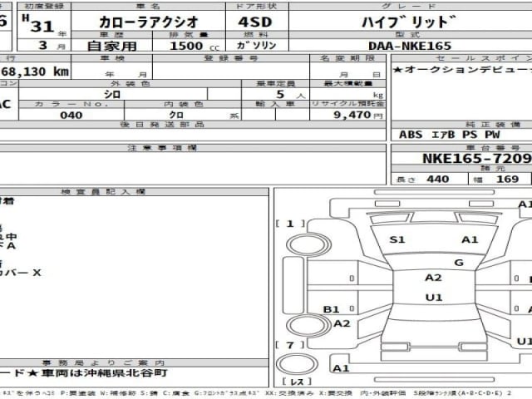This screenshot has width=532, height=399.
Task: Click the リサイクル預託金 header cell
Action: click(347, 104)
